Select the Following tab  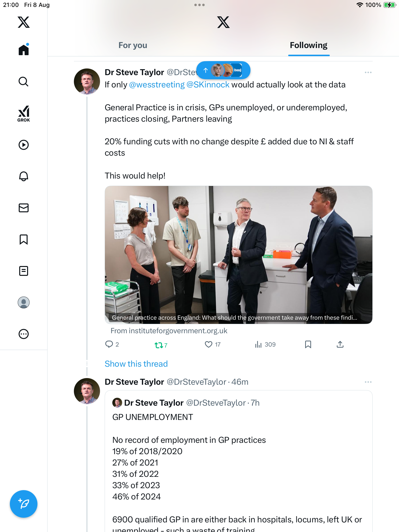[308, 45]
